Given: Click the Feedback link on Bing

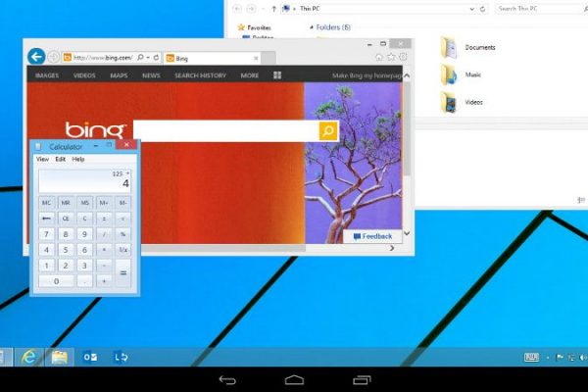Looking at the screenshot, I should click(373, 236).
